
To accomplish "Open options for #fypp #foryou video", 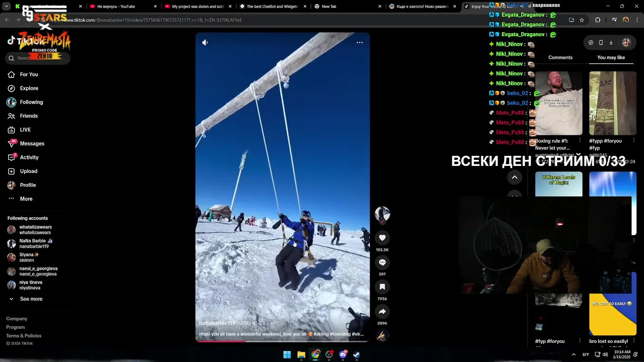I will click(x=633, y=141).
